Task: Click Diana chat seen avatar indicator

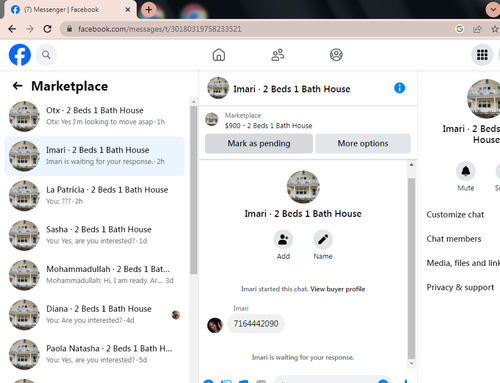Action: 176,315
